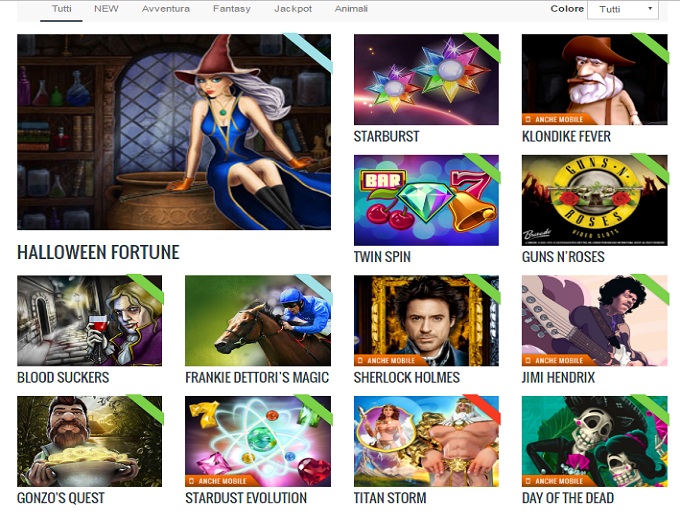Click the Jimi Hendrix title link
The height and width of the screenshot is (511, 680).
558,377
